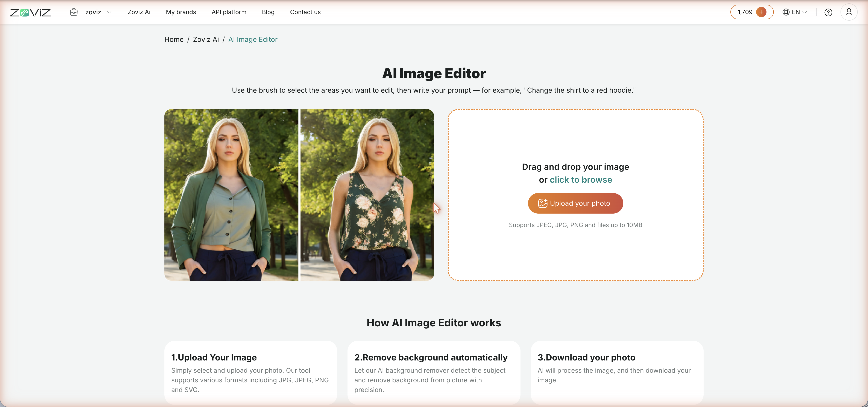Image resolution: width=868 pixels, height=407 pixels.
Task: Open My brands page
Action: (181, 12)
